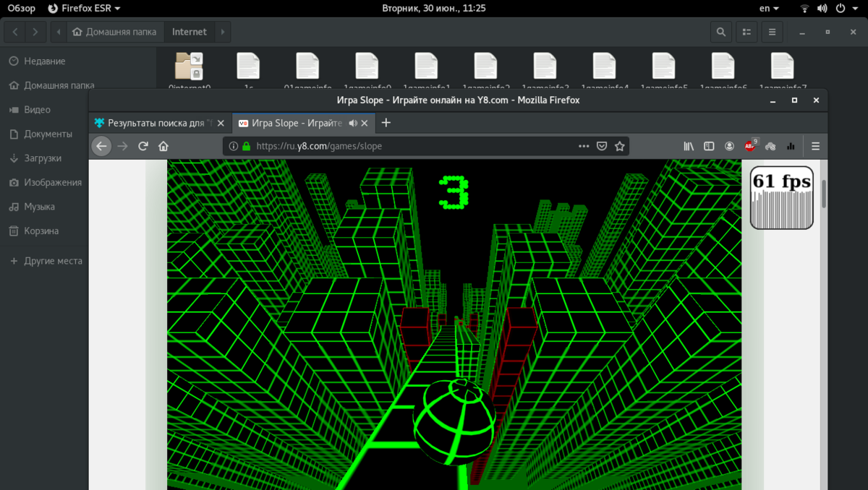Select the 1gameinfo6 file icon
The height and width of the screenshot is (490, 868).
pyautogui.click(x=723, y=66)
